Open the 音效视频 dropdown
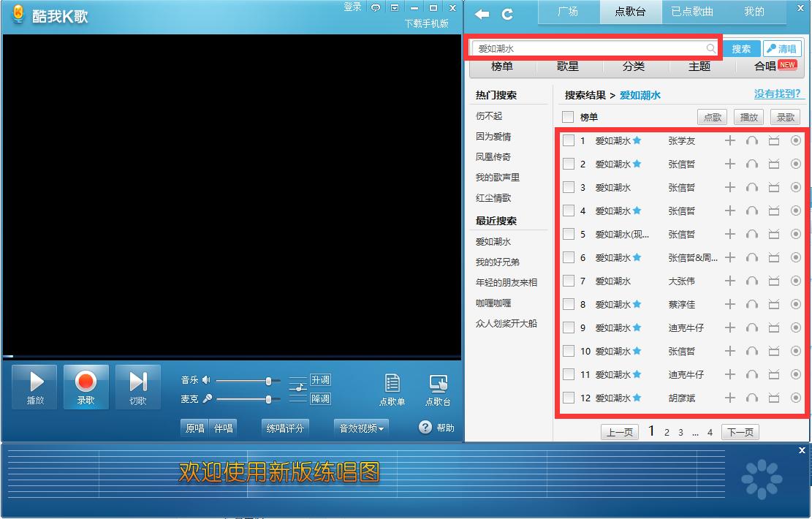 [360, 428]
